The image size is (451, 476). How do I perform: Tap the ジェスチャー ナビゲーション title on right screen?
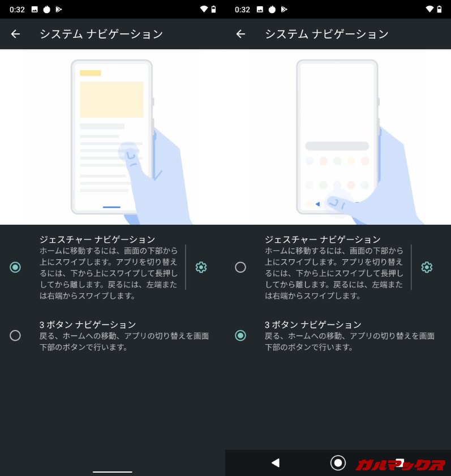click(x=323, y=239)
